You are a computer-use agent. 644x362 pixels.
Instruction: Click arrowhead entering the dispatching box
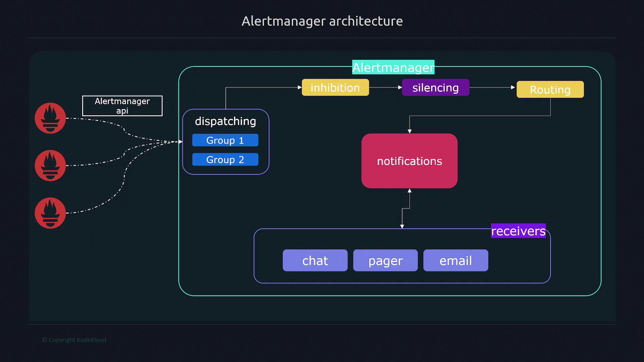point(180,142)
